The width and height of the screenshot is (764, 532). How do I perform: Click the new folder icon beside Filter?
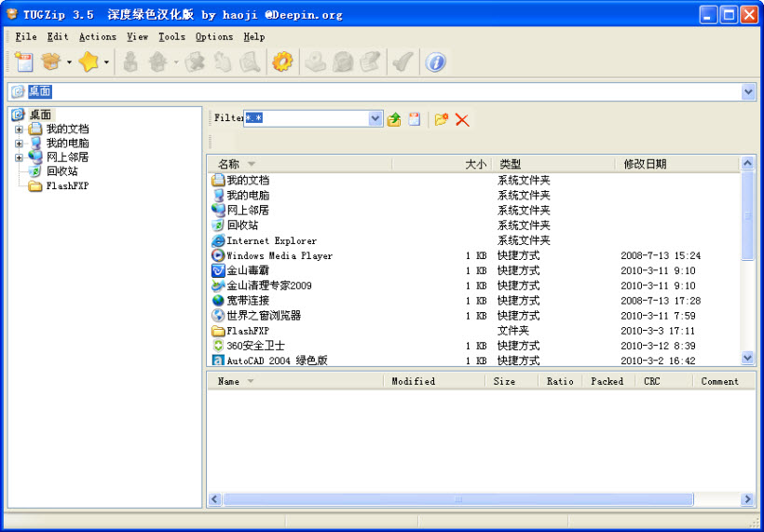point(442,119)
